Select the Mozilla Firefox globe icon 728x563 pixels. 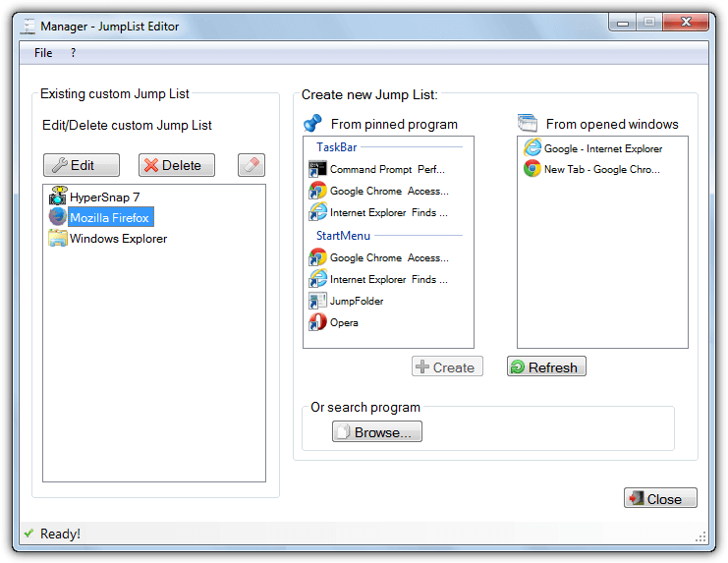(x=58, y=217)
